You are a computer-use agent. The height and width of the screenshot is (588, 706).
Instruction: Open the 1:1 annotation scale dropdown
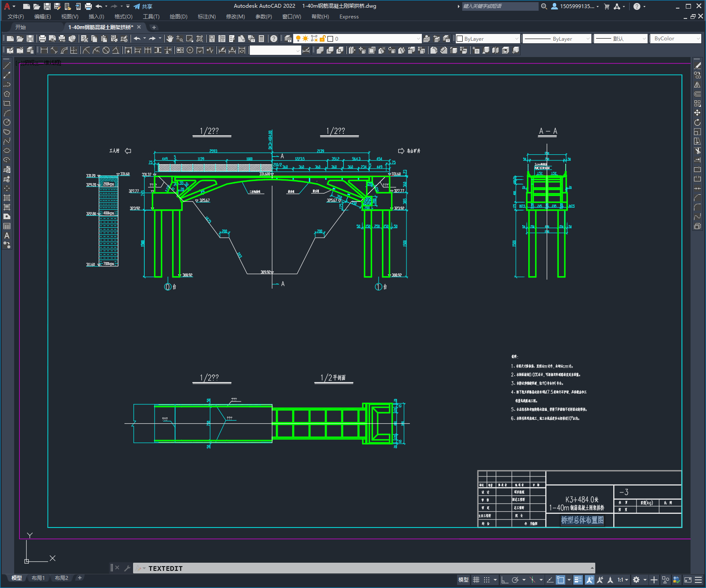pyautogui.click(x=623, y=580)
